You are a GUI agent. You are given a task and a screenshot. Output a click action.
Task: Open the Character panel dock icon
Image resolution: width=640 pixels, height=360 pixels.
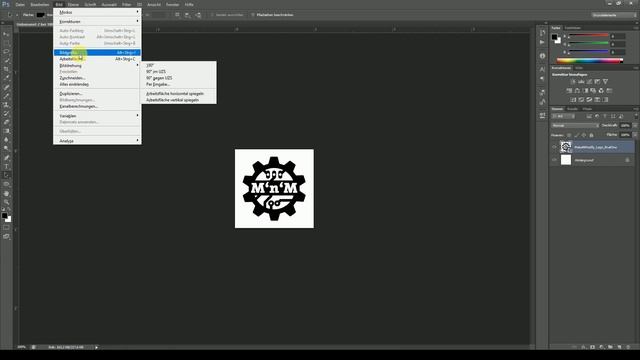pyautogui.click(x=542, y=69)
